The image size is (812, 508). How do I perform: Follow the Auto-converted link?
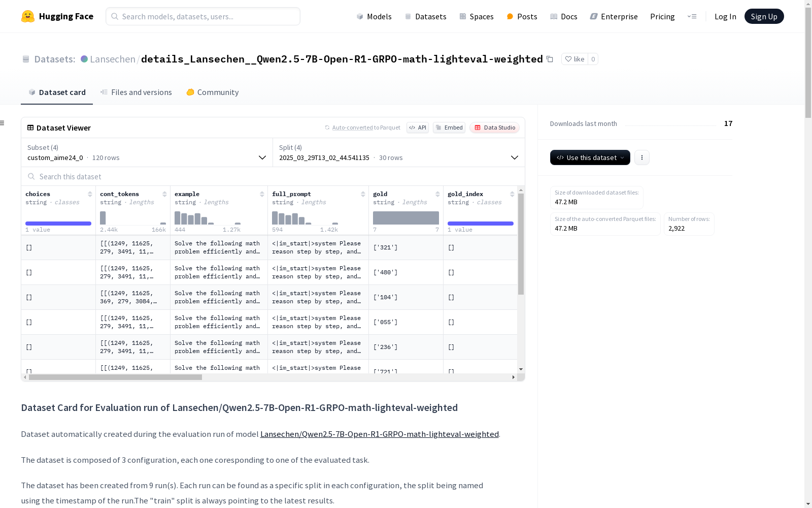pyautogui.click(x=352, y=128)
